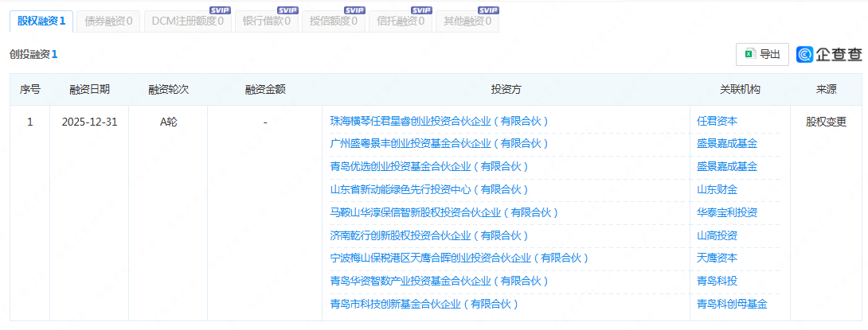Click the 导出 export button
The image size is (868, 330).
[762, 54]
